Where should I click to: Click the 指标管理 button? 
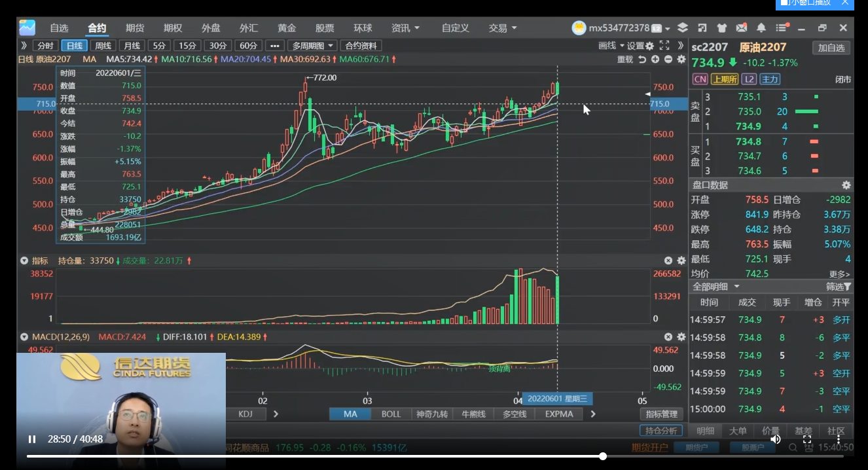pyautogui.click(x=661, y=414)
